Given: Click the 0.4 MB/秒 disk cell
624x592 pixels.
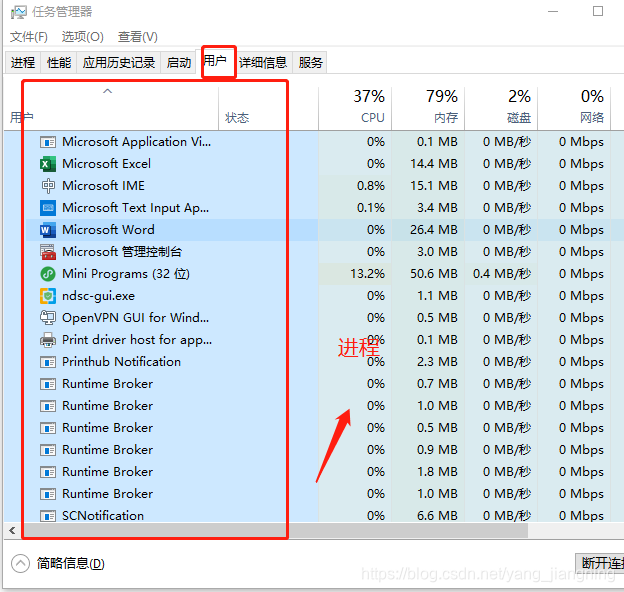Looking at the screenshot, I should [501, 274].
